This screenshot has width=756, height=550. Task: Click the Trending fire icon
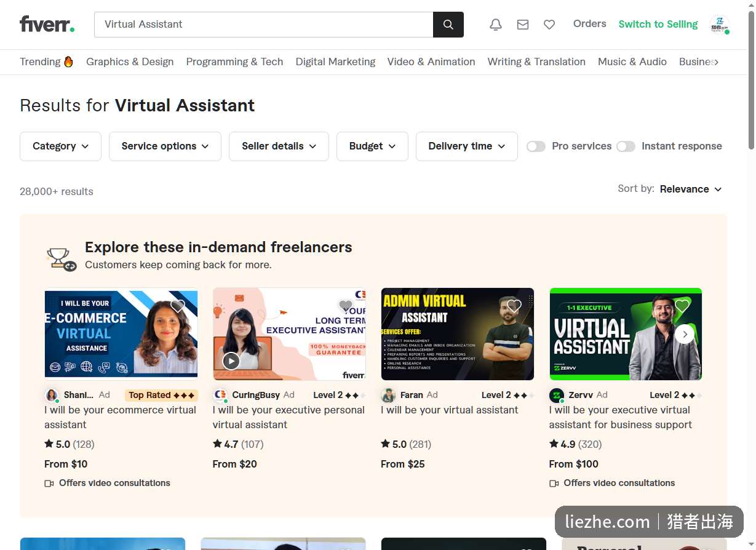68,62
